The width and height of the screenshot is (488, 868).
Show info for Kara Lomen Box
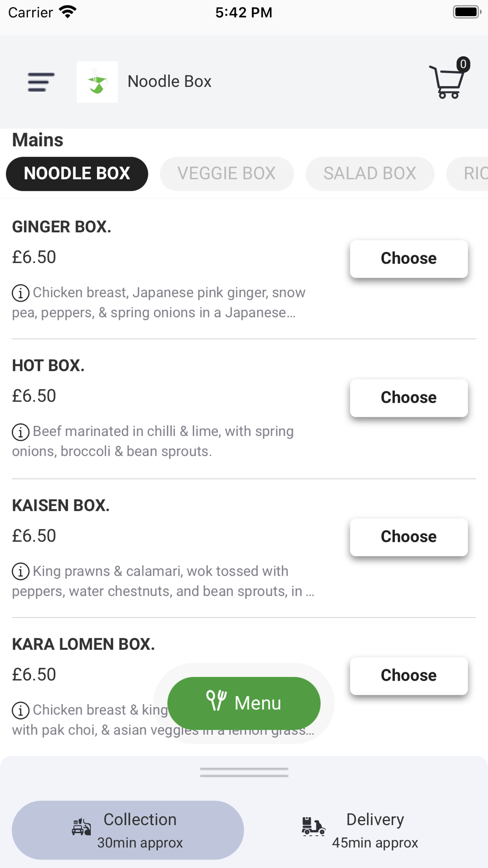pos(20,710)
